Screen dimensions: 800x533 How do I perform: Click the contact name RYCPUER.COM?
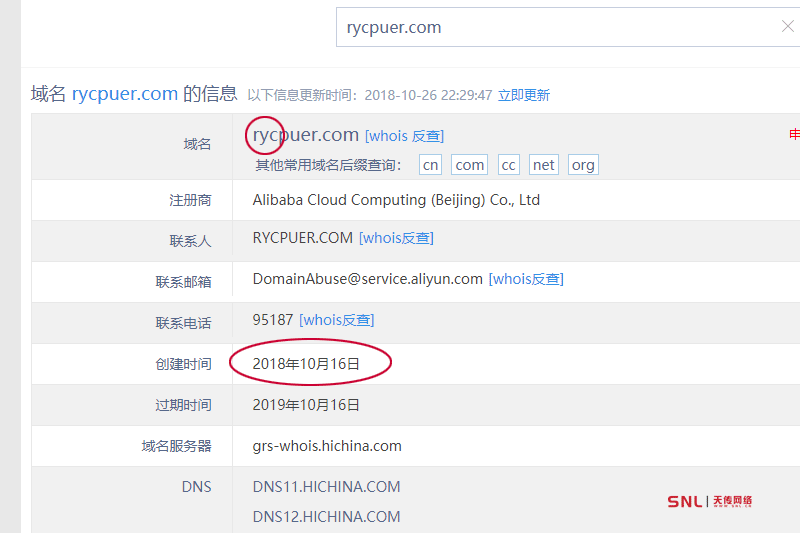303,238
